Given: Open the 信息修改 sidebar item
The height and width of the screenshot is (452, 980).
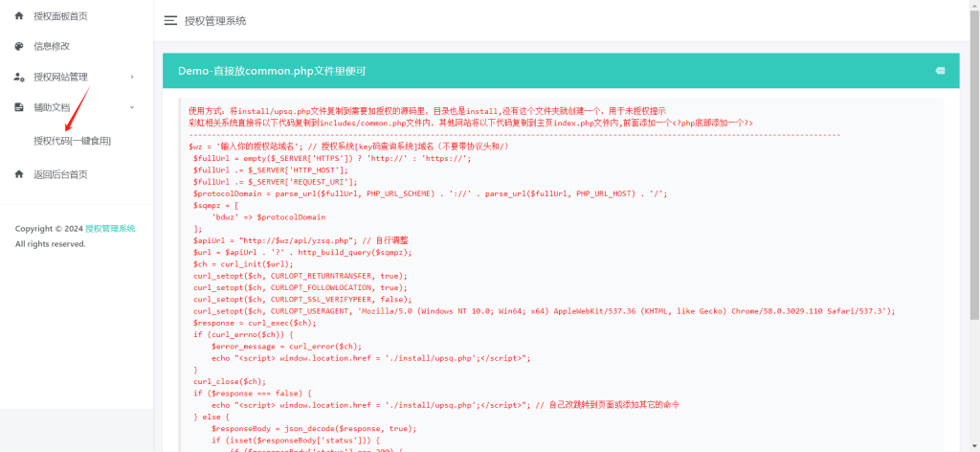Looking at the screenshot, I should [52, 46].
